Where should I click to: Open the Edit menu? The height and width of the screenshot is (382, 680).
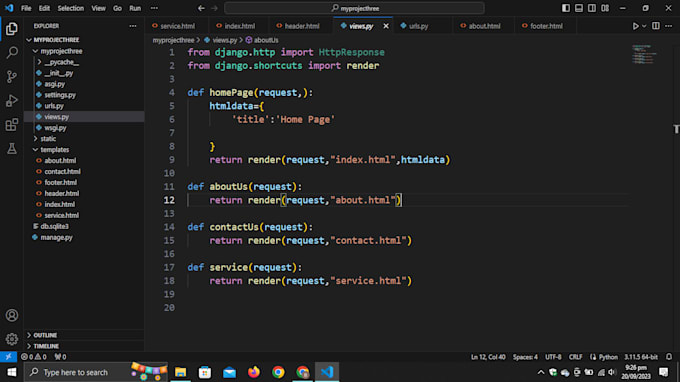click(44, 8)
